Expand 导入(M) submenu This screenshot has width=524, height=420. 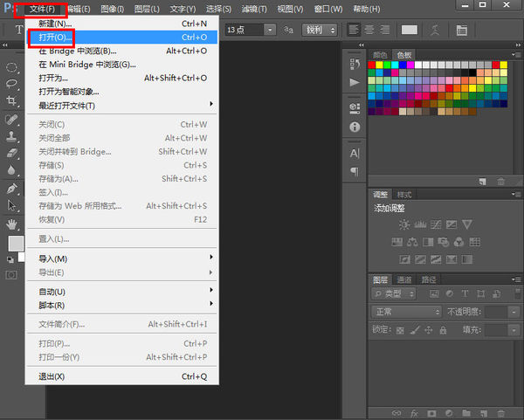pyautogui.click(x=122, y=258)
